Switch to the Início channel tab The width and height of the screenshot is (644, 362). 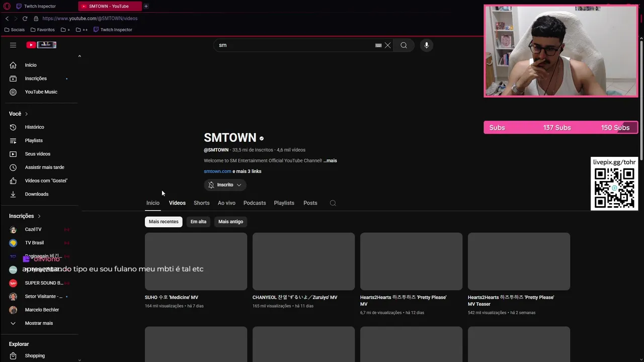pyautogui.click(x=153, y=203)
